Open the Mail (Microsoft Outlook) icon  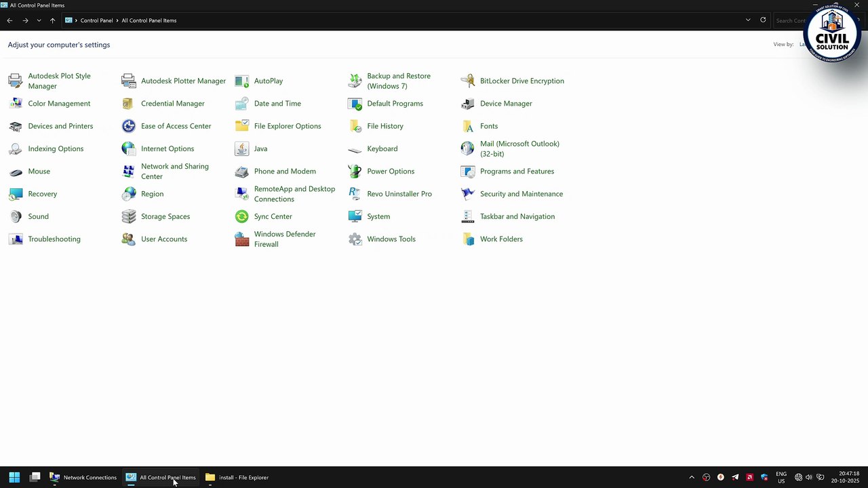[x=468, y=149]
